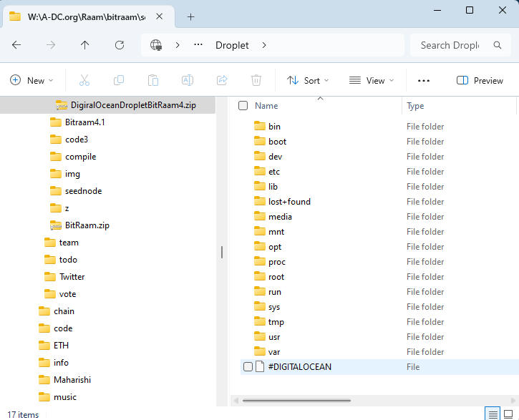Open the New item dropdown
The height and width of the screenshot is (420, 519).
(31, 80)
